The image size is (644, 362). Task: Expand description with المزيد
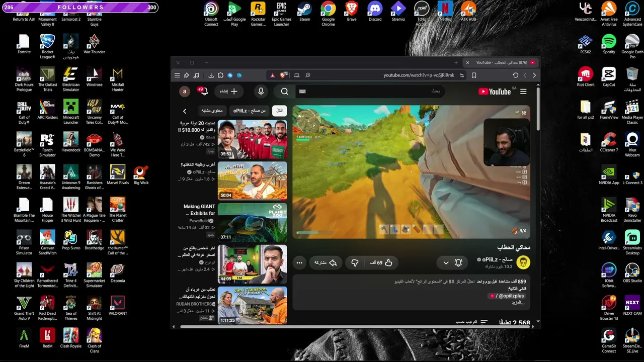click(x=518, y=302)
